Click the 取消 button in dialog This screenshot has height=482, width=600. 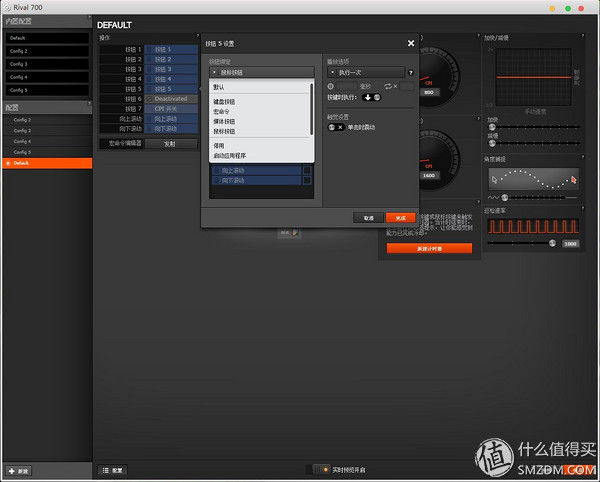[369, 217]
